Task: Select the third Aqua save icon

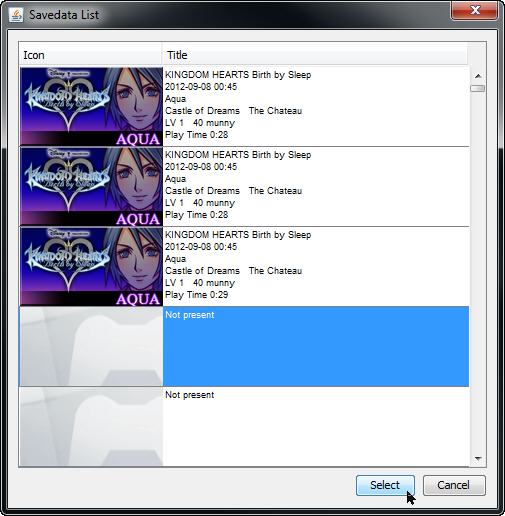Action: tap(91, 267)
